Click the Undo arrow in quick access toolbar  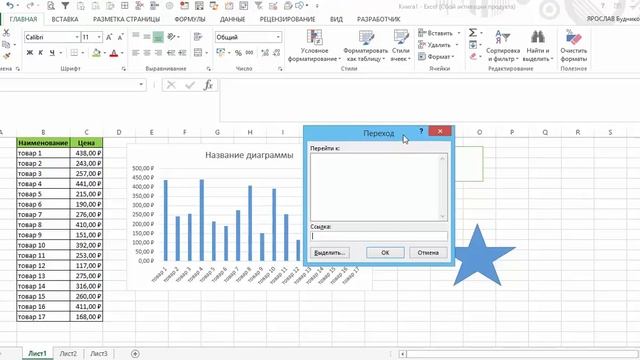point(11,6)
